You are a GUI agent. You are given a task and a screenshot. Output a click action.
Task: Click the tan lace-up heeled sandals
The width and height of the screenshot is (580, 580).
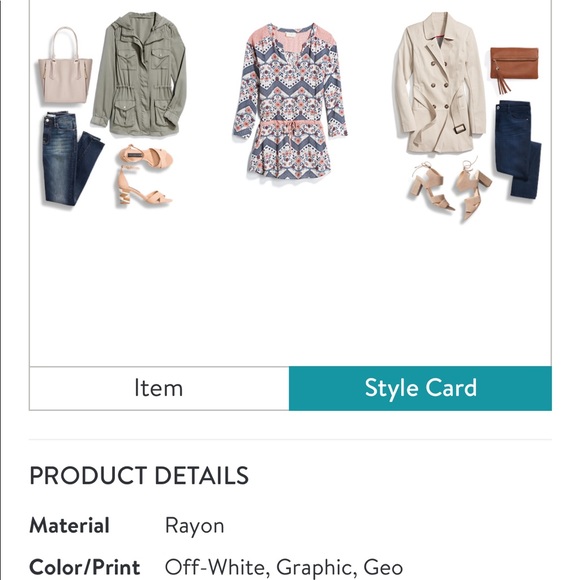[449, 189]
